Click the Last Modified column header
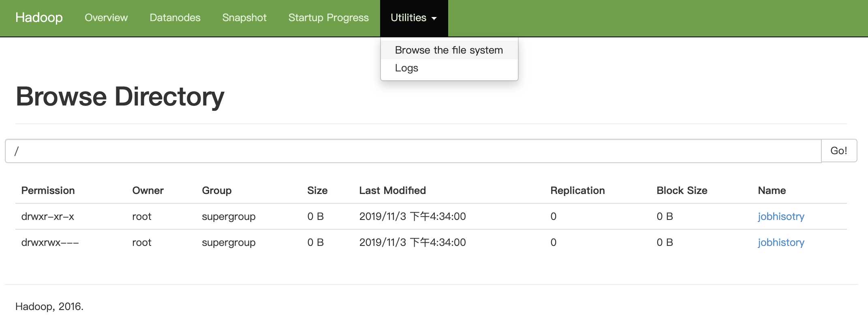The height and width of the screenshot is (323, 868). click(392, 190)
